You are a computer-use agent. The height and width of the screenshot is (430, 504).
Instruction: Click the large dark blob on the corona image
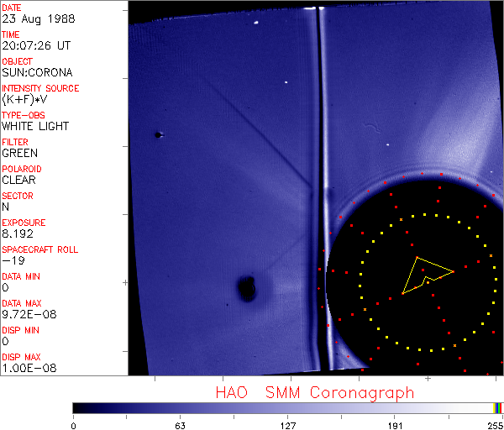click(247, 289)
